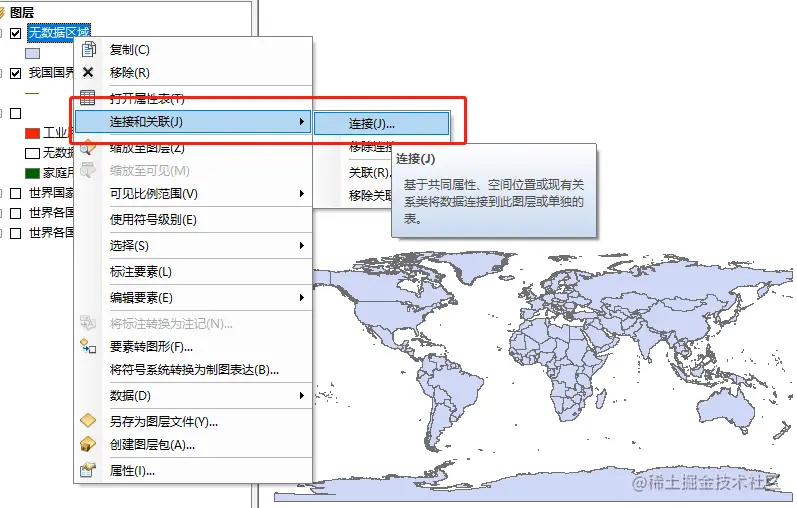Click the 图层 data frame icon at top
797x508 pixels.
2,12
